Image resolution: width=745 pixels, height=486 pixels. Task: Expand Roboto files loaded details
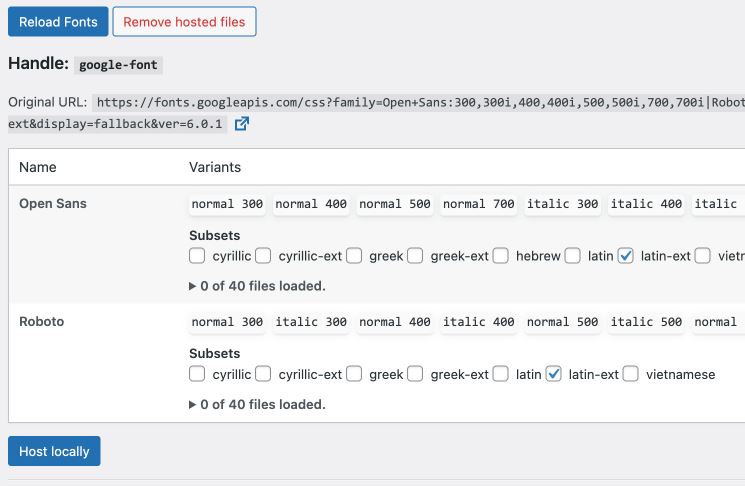point(257,404)
